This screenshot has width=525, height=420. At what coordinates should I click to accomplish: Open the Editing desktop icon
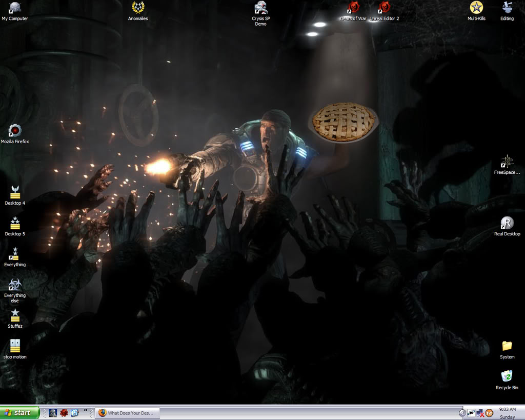click(x=507, y=11)
